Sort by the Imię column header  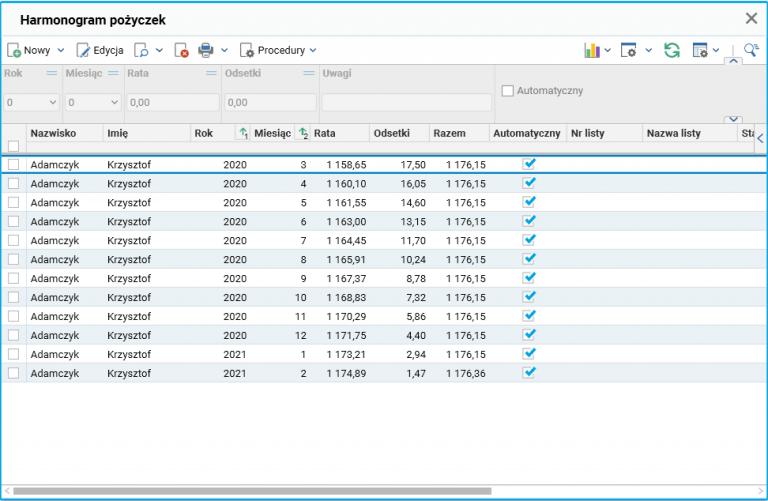[146, 133]
